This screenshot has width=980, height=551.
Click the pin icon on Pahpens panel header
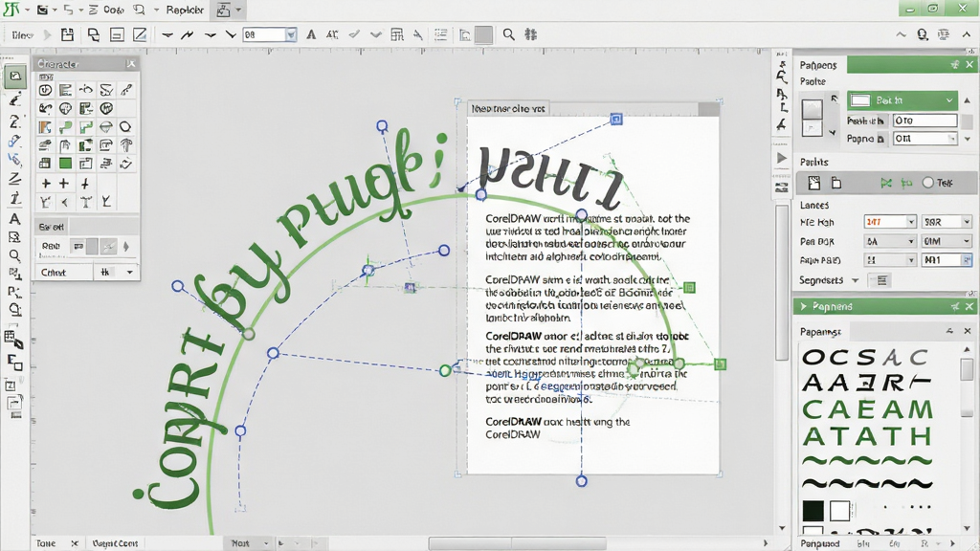coord(954,64)
